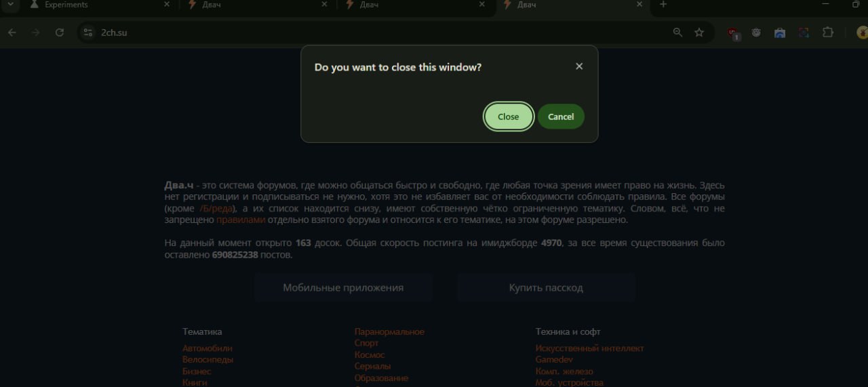The height and width of the screenshot is (387, 868).
Task: Open the правилами link
Action: pos(240,220)
